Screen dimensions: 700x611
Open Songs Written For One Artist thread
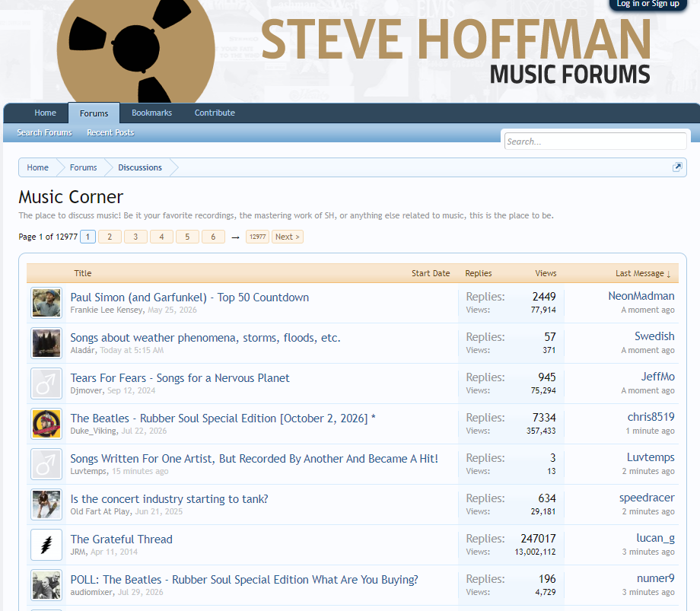click(x=254, y=459)
